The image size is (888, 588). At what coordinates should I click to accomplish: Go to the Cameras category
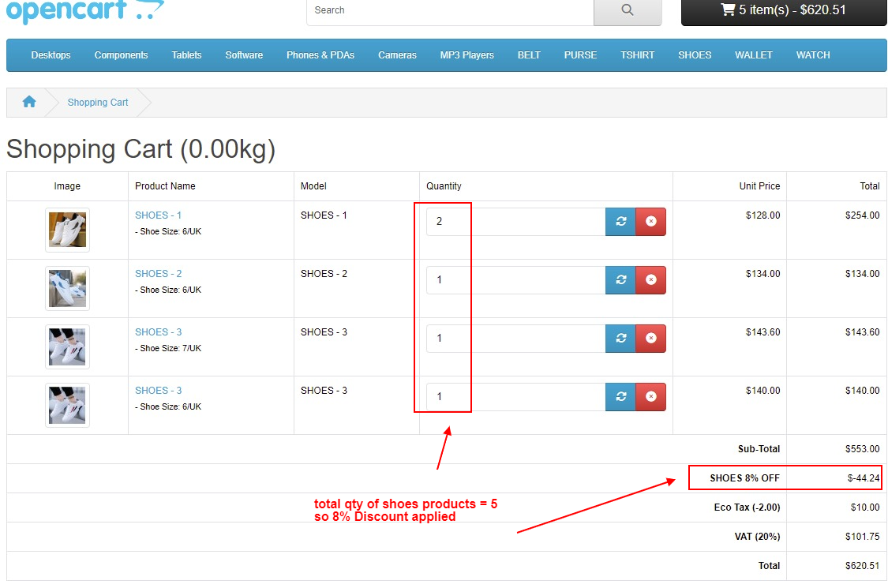point(397,55)
